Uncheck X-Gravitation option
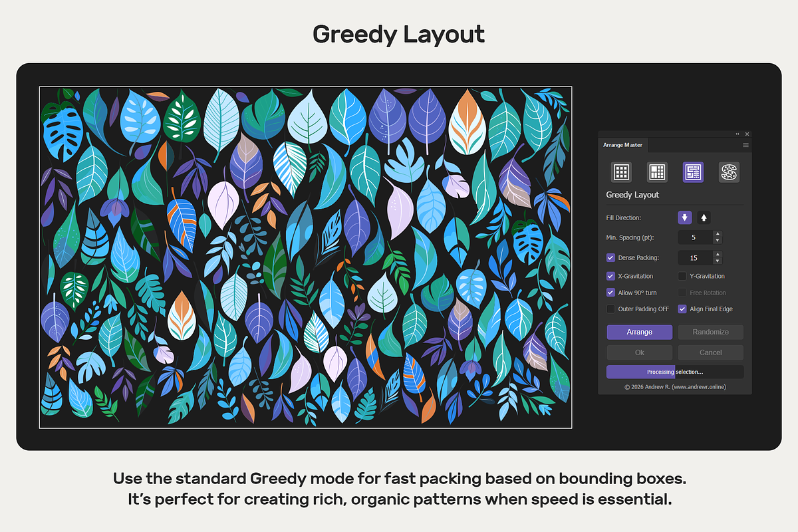798x532 pixels. [x=610, y=276]
